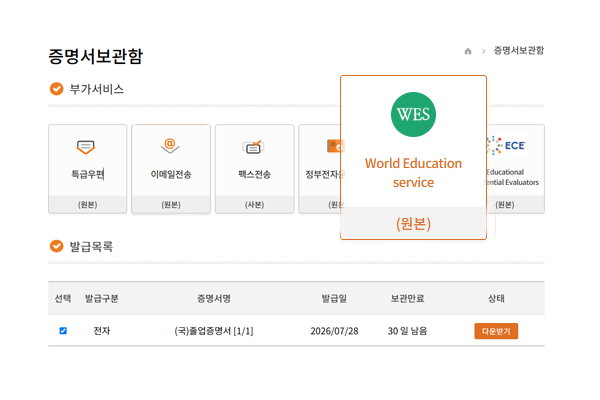Click the (원본) label under 특급우편

point(88,205)
